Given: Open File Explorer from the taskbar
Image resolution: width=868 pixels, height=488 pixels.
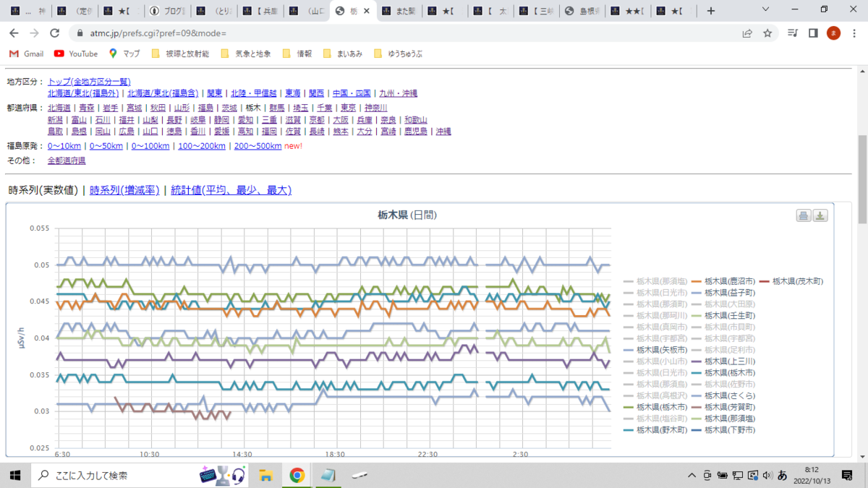Looking at the screenshot, I should [265, 475].
